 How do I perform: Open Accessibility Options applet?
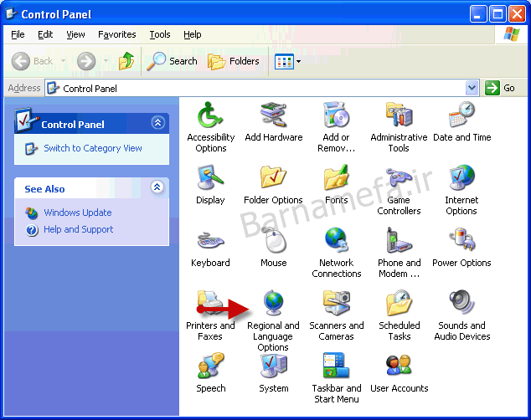coord(210,115)
